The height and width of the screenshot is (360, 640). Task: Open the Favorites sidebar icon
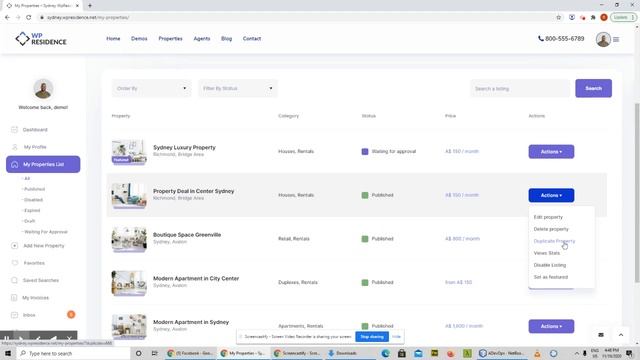coord(14,263)
